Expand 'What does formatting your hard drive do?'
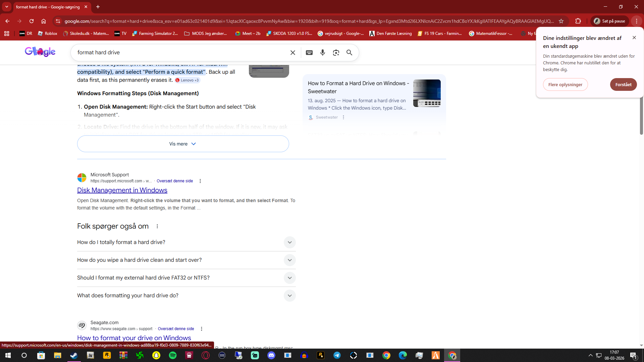 click(x=289, y=296)
